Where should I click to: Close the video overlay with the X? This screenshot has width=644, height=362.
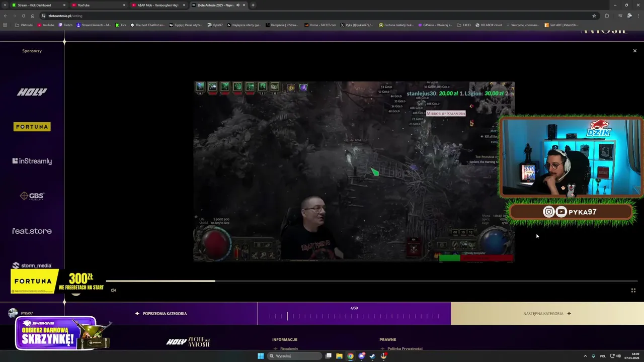coord(634,51)
